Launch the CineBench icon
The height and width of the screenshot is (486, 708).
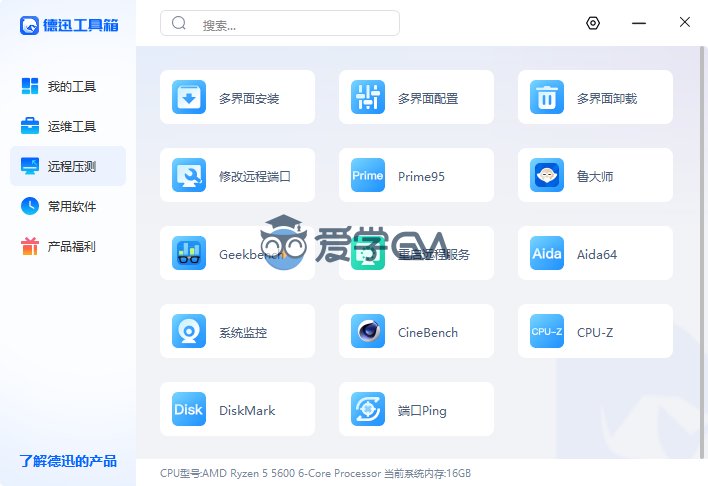coord(367,332)
